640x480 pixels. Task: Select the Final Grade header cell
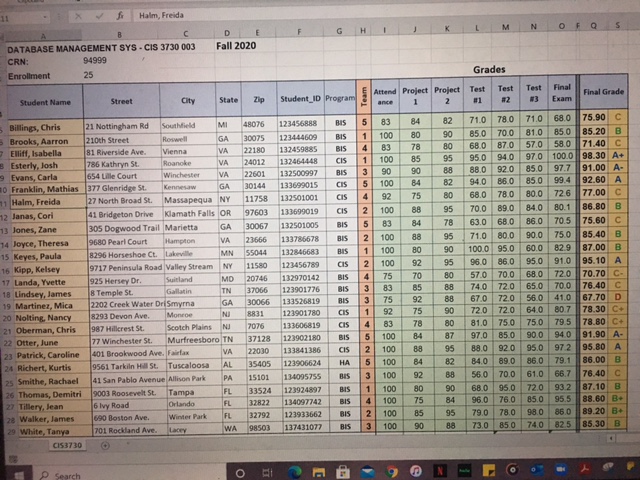pyautogui.click(x=603, y=92)
